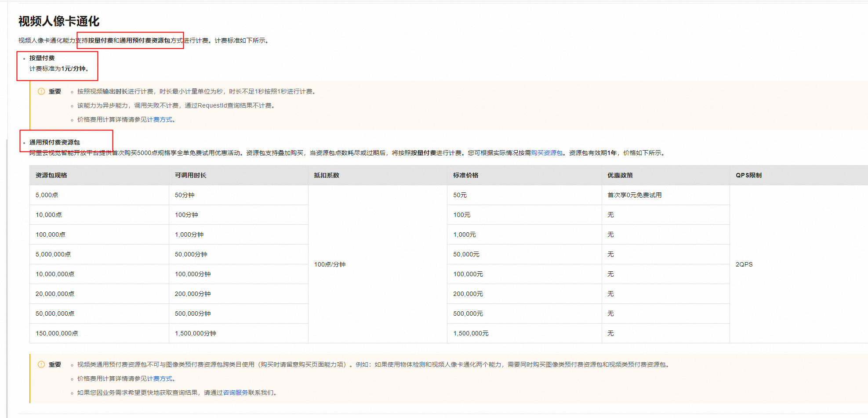
Task: Select the 5,000,000点 cell
Action: click(99, 254)
